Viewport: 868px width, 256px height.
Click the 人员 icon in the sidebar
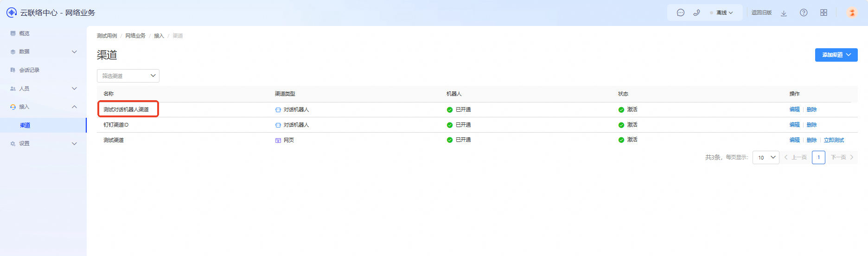tap(13, 89)
